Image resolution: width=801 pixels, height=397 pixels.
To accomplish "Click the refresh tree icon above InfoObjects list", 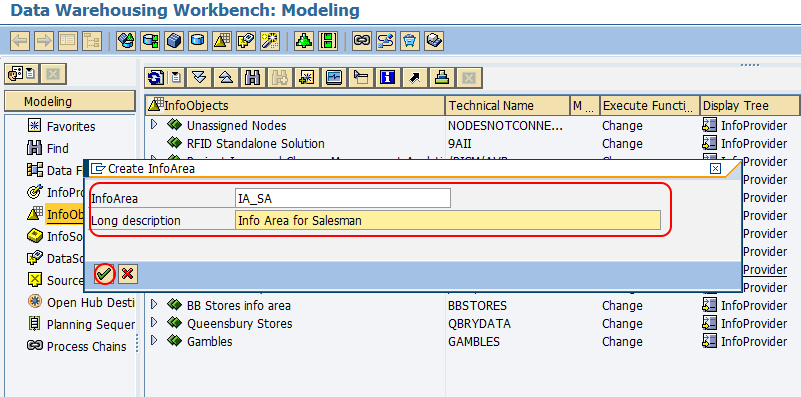I will pyautogui.click(x=156, y=78).
